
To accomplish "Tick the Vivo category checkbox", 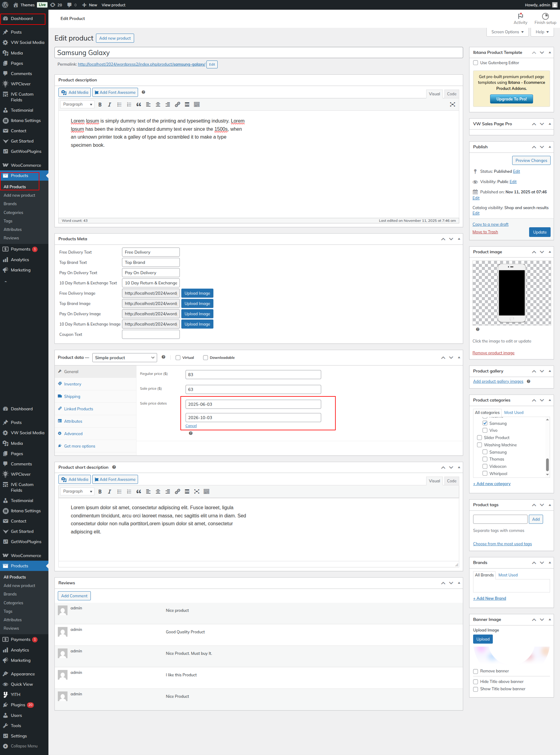I will [x=485, y=430].
